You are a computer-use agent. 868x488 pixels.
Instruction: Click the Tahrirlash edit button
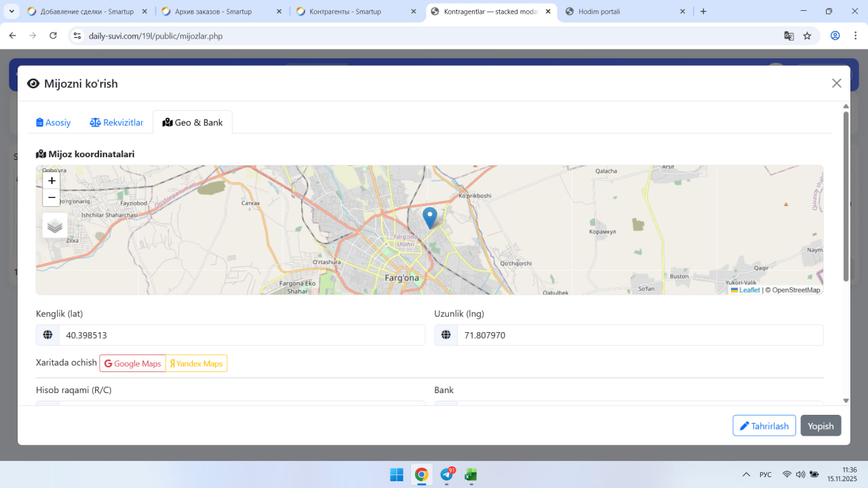point(764,426)
